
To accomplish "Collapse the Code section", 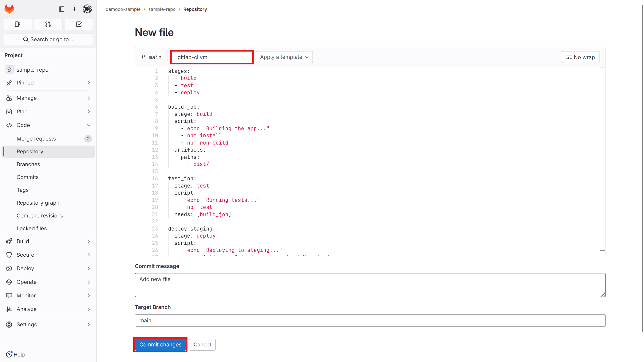I will 48,125.
